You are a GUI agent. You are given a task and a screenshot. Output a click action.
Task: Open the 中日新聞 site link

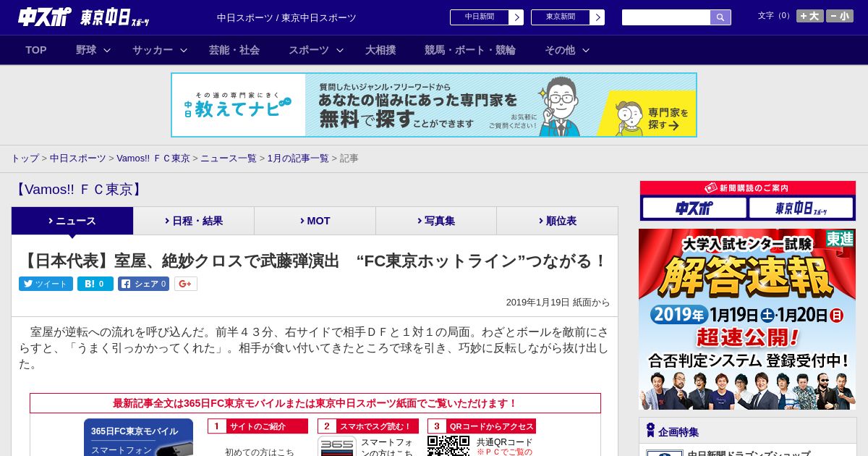480,17
